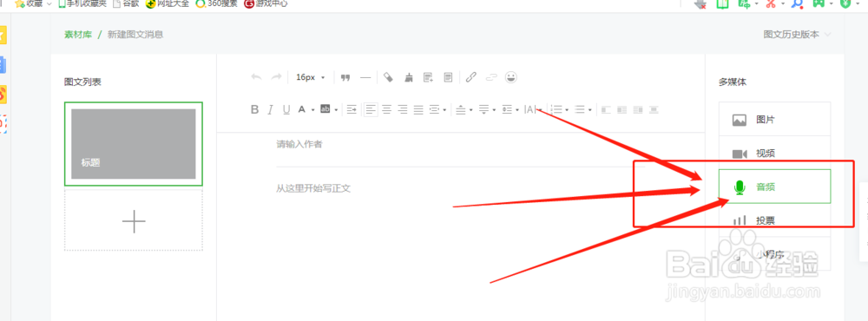The height and width of the screenshot is (321, 868).
Task: Clear formatting with the eraser icon
Action: coord(389,77)
